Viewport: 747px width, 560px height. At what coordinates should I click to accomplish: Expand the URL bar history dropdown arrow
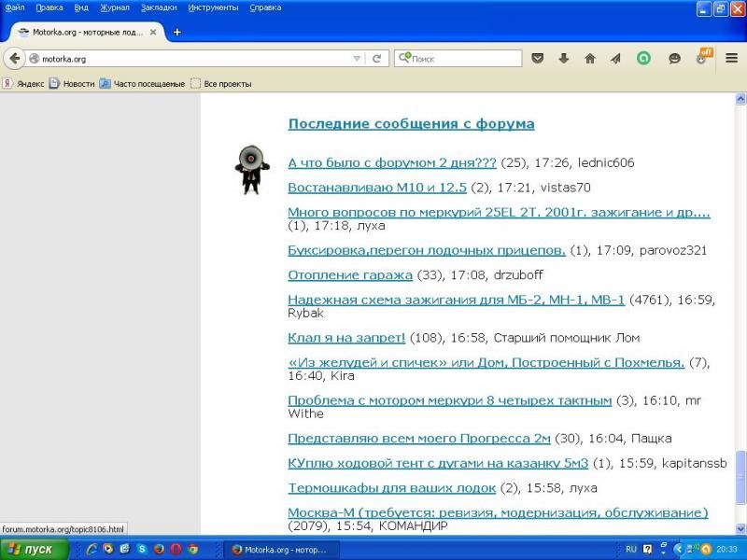click(x=356, y=58)
